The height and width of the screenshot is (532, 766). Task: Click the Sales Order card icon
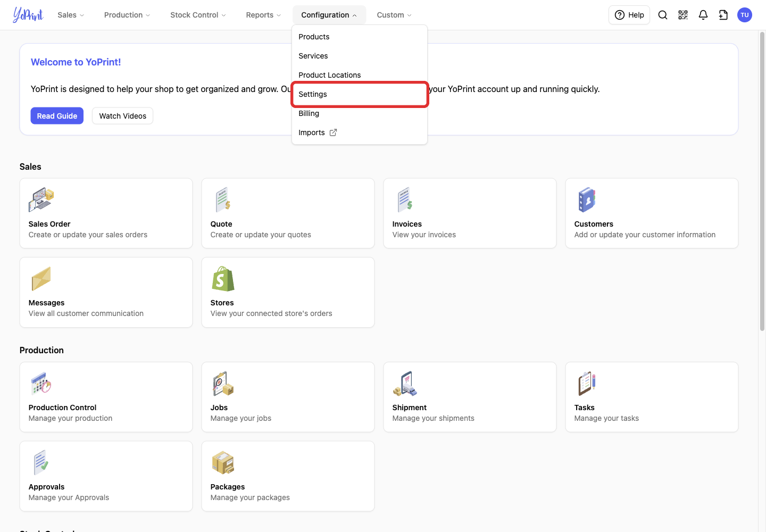pos(41,200)
